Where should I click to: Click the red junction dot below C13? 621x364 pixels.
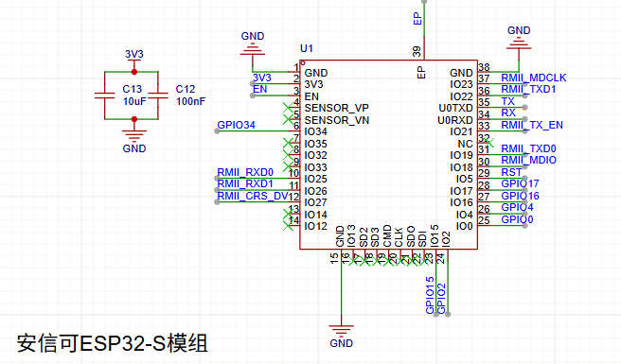[x=134, y=119]
